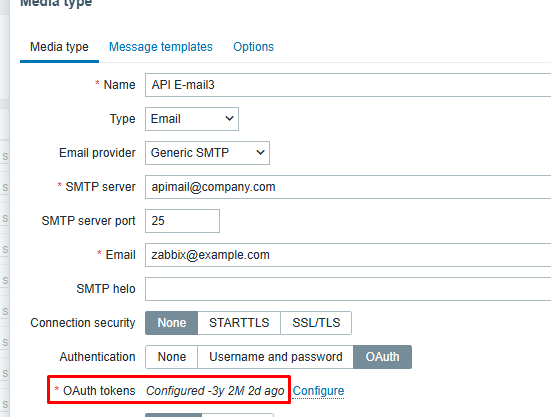551x417 pixels.
Task: Click the empty SMTP helo field
Action: [348, 289]
